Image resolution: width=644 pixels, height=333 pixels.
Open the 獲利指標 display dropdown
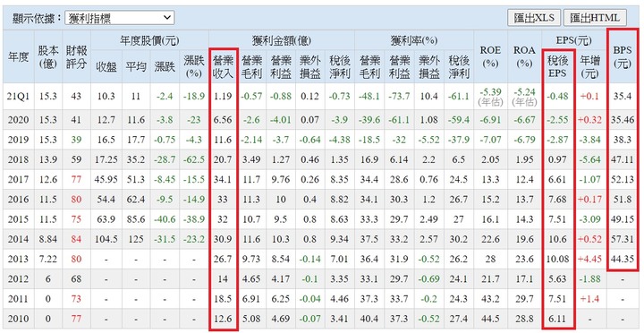coord(119,18)
